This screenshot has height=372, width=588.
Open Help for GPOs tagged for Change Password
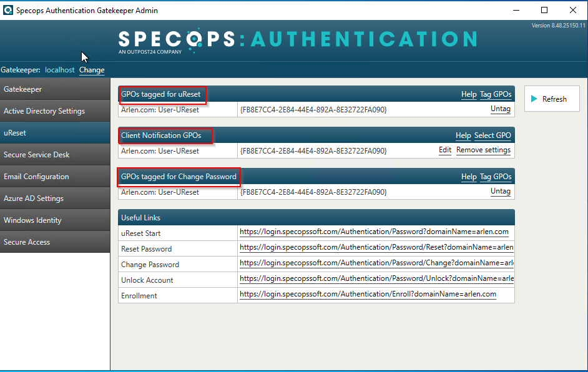point(469,177)
